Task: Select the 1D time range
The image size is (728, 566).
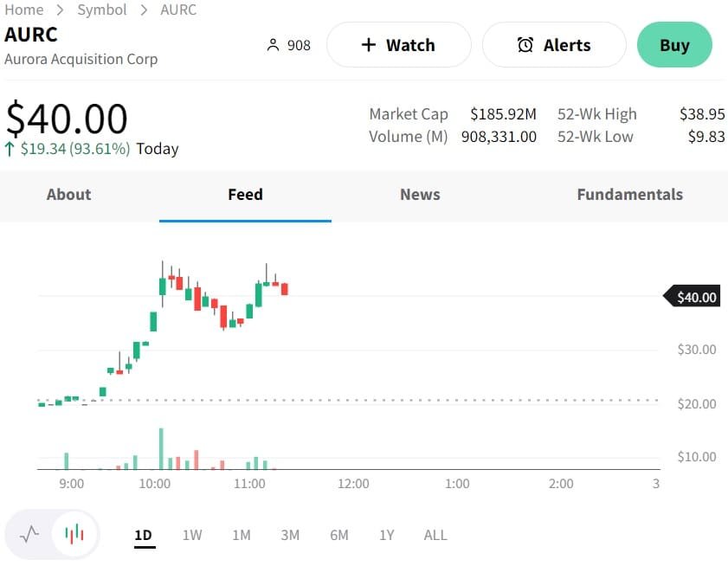Action: 143,535
